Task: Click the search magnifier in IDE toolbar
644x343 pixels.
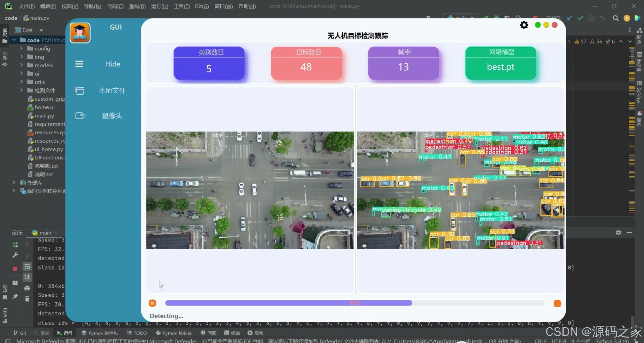Action: point(615,18)
